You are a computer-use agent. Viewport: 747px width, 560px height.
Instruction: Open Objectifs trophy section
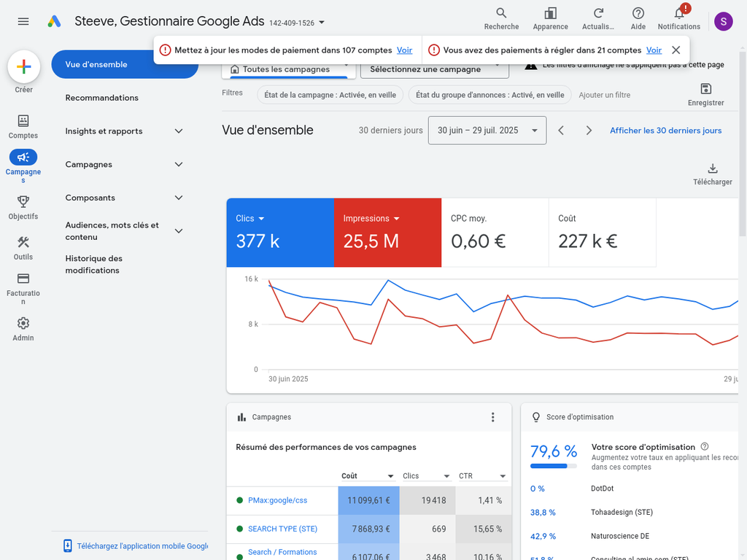coord(23,208)
